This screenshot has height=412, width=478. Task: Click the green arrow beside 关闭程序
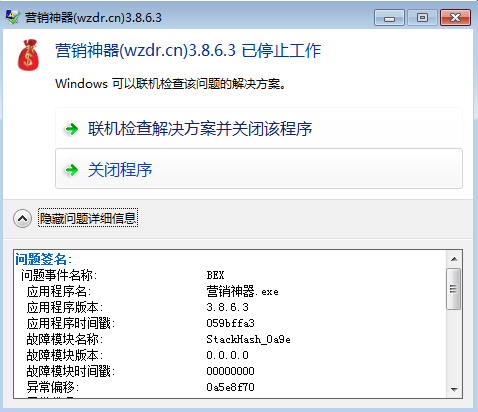pyautogui.click(x=71, y=170)
